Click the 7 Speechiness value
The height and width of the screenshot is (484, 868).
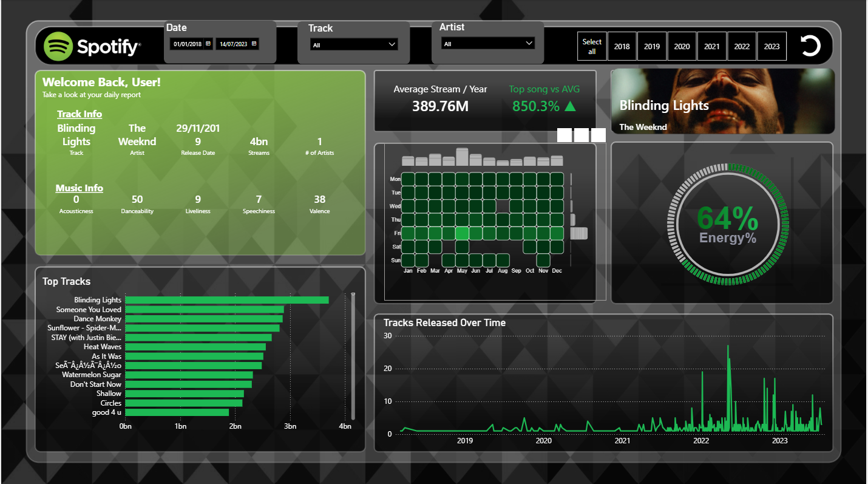point(259,199)
